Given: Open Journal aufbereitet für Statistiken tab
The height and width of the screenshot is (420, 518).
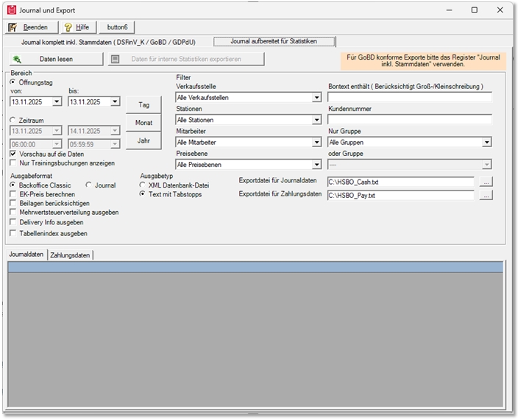Looking at the screenshot, I should [274, 42].
